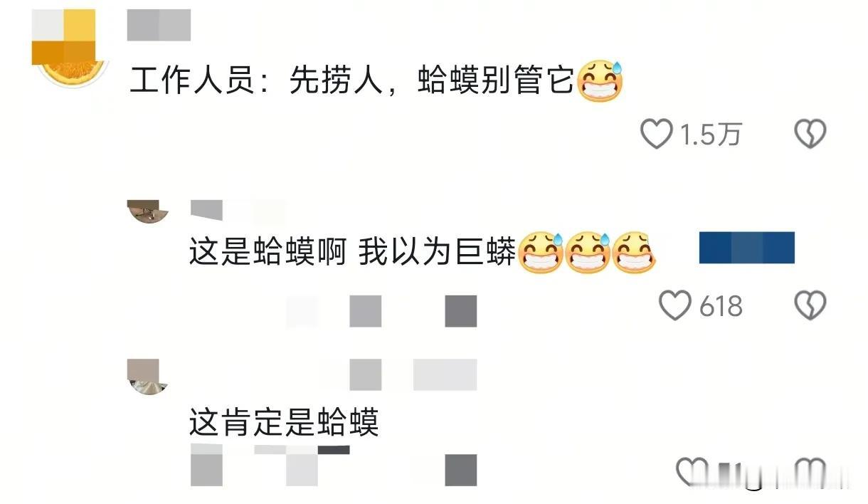Tap the 1.5万 like count
Image resolution: width=868 pixels, height=504 pixels.
click(x=711, y=135)
